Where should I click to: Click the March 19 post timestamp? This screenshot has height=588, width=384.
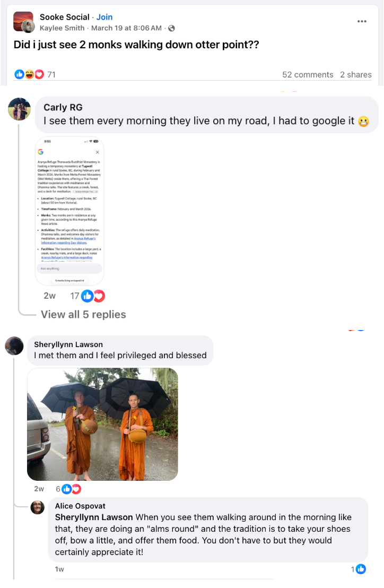pyautogui.click(x=126, y=28)
